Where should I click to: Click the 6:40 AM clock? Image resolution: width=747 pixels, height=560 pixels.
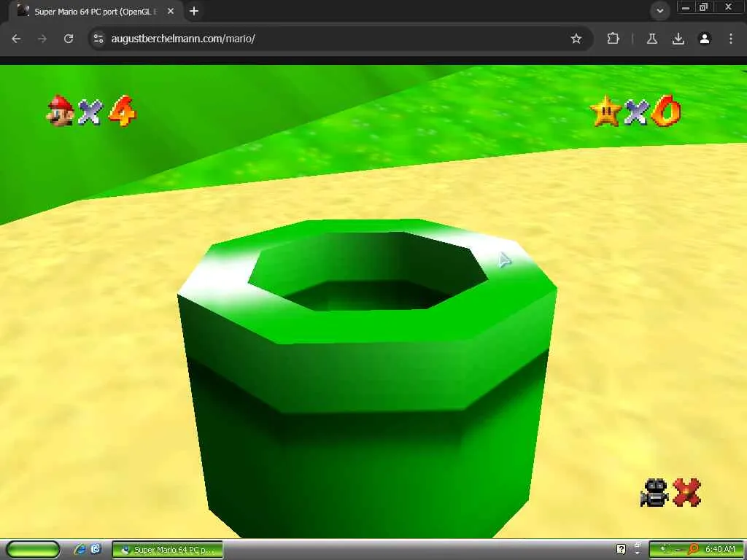pyautogui.click(x=720, y=549)
